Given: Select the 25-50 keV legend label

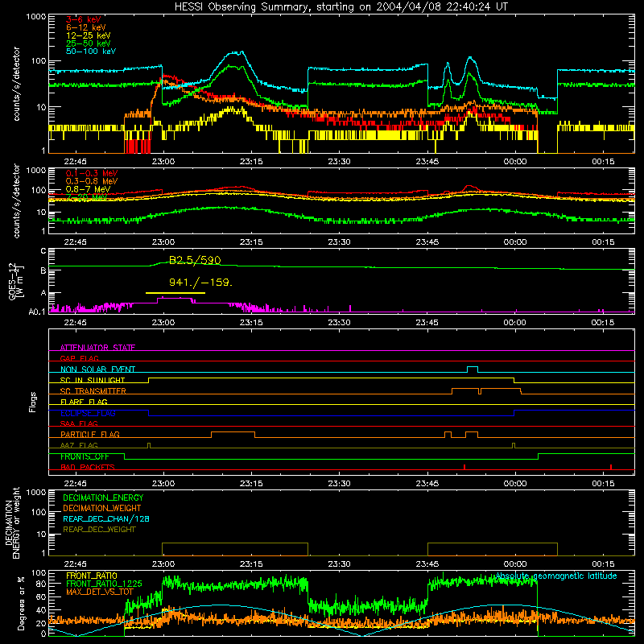Looking at the screenshot, I should pos(89,43).
